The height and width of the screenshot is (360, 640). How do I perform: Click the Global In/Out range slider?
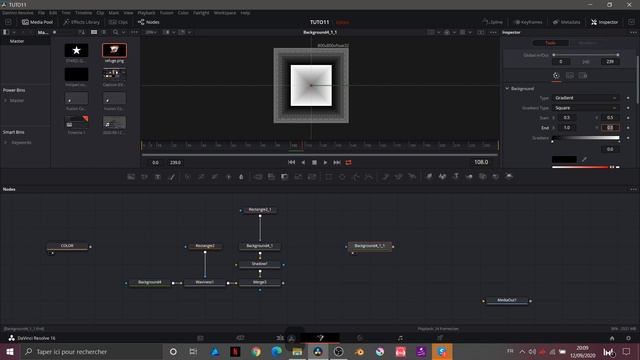point(586,55)
